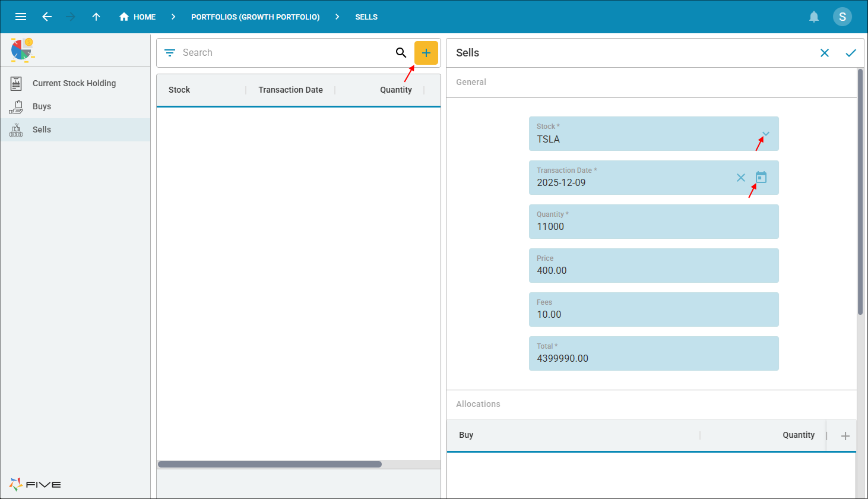Clear the Transaction Date value
The height and width of the screenshot is (499, 868).
point(740,178)
